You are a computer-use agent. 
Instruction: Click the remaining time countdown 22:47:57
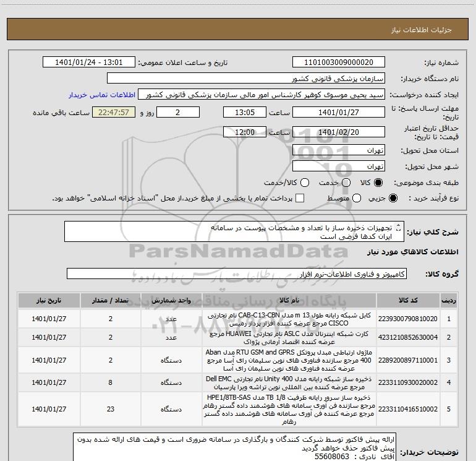coord(114,112)
